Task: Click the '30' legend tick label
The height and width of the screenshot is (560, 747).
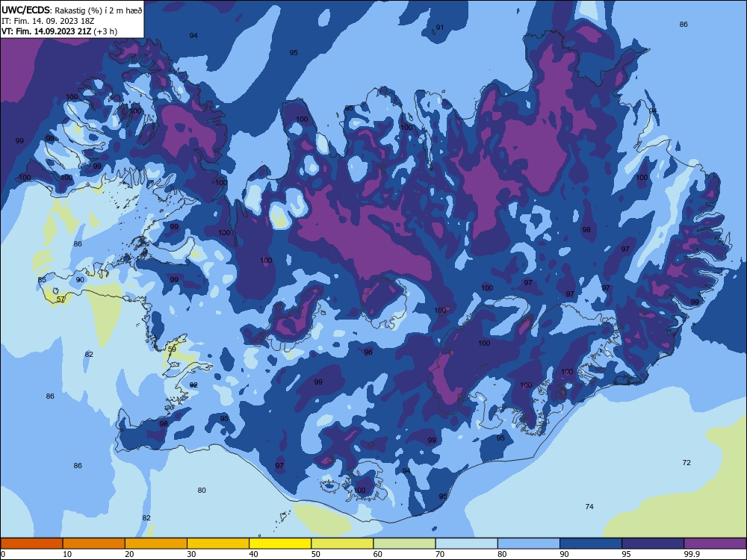Action: click(x=191, y=554)
